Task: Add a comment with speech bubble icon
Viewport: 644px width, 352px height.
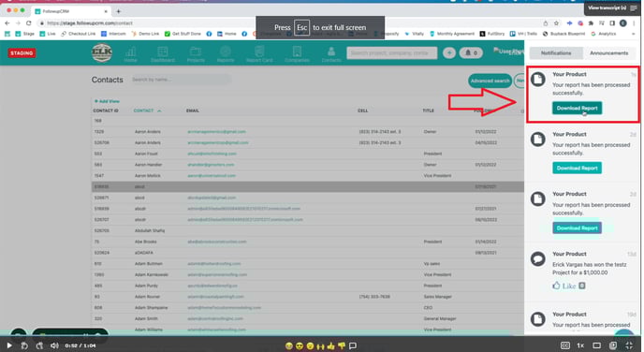Action: 353,345
